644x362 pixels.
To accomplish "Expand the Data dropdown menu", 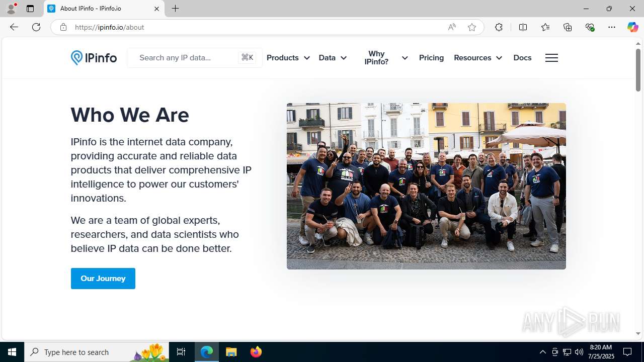I will 333,58.
